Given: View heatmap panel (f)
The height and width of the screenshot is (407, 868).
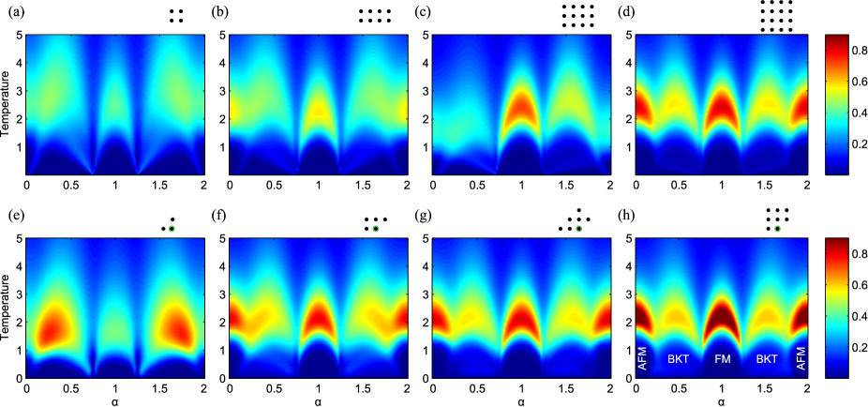Looking at the screenshot, I should point(318,309).
